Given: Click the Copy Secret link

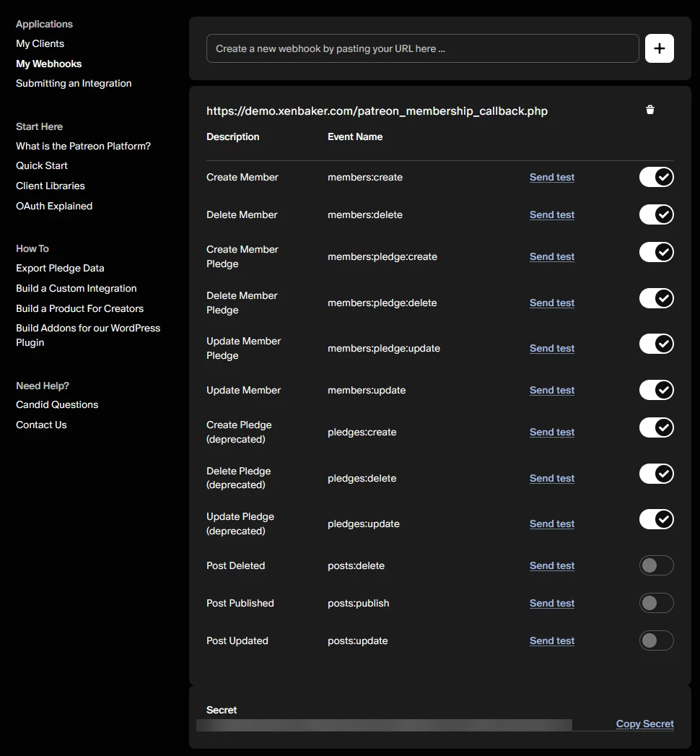Looking at the screenshot, I should 644,724.
